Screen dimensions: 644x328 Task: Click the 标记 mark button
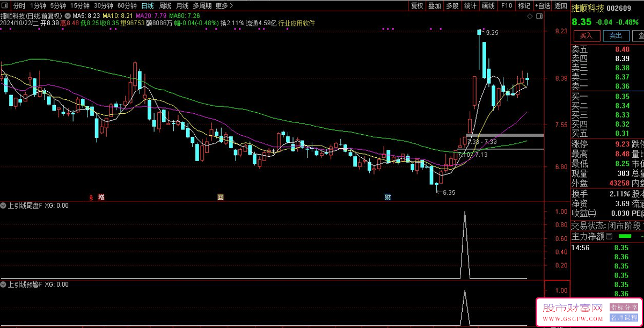pos(524,6)
